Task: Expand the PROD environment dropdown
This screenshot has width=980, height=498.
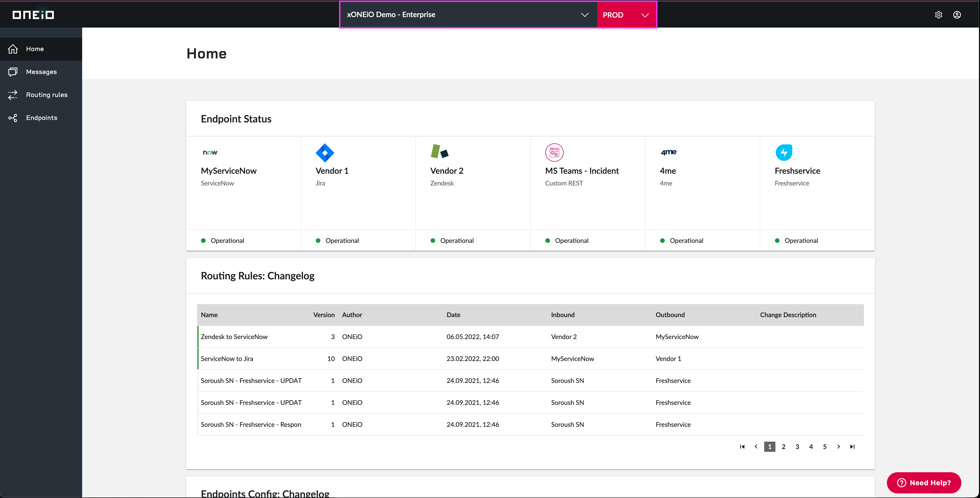Action: click(x=626, y=15)
